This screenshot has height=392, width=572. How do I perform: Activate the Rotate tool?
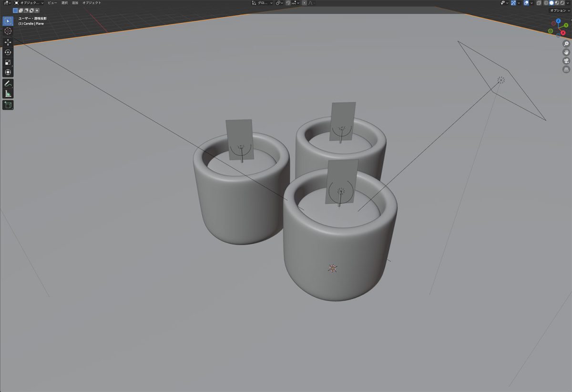8,52
